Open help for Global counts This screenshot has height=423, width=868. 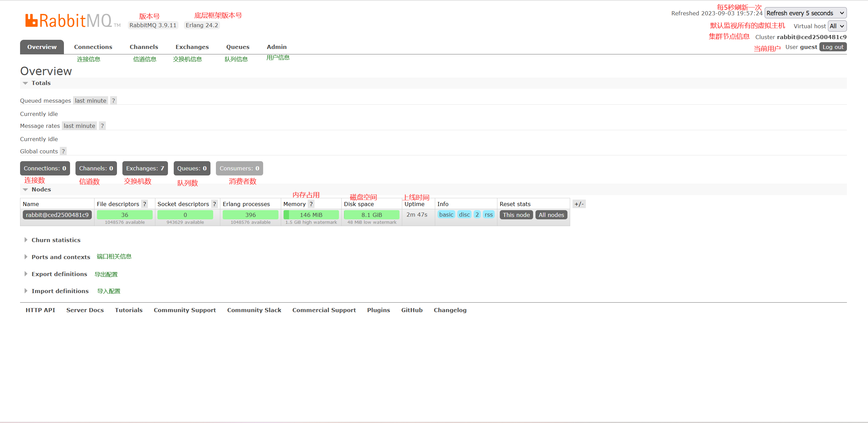(x=63, y=151)
